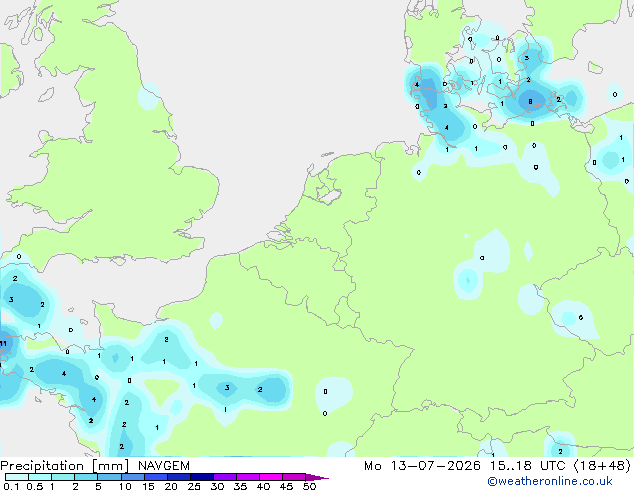This screenshot has width=634, height=490.
Task: Click the '30' legend scale label
Action: pos(217,486)
